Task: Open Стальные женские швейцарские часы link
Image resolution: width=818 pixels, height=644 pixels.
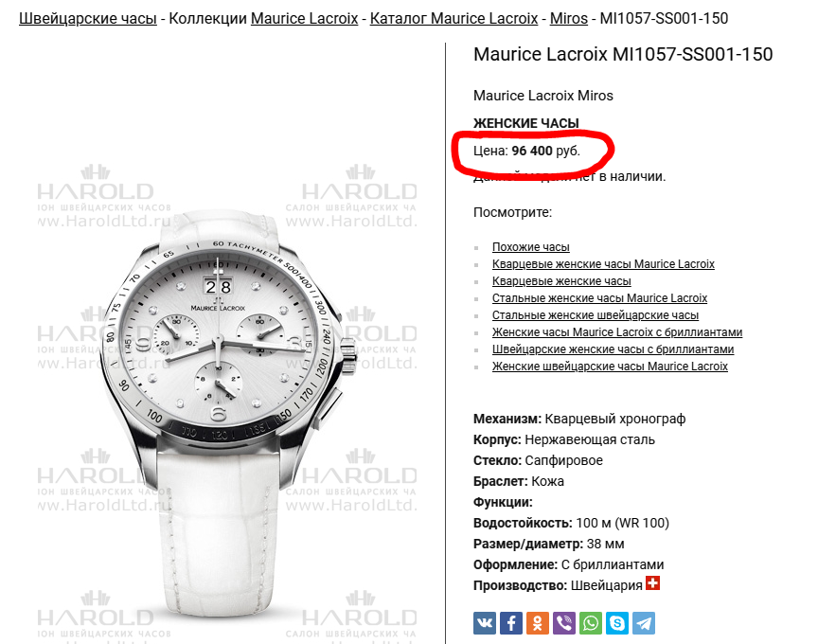Action: click(596, 315)
